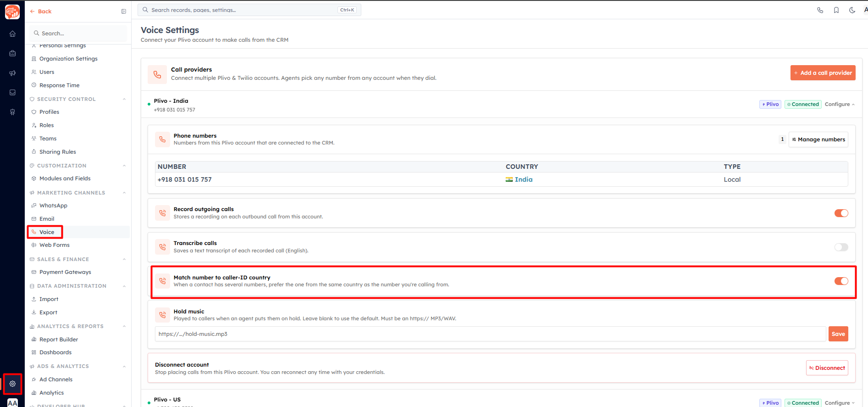868x407 pixels.
Task: Open WhatsApp settings in sidebar
Action: 53,206
